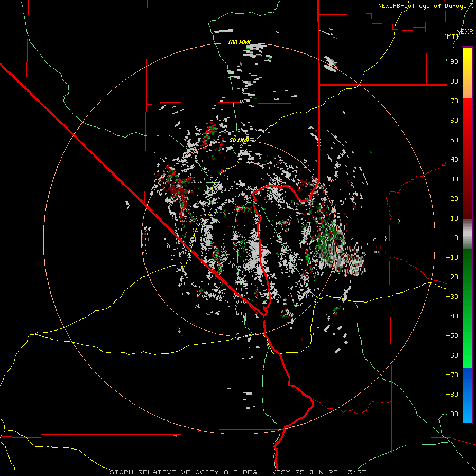The image size is (476, 476).
Task: Click the "-80" value on the velocity scale
Action: pos(452,395)
